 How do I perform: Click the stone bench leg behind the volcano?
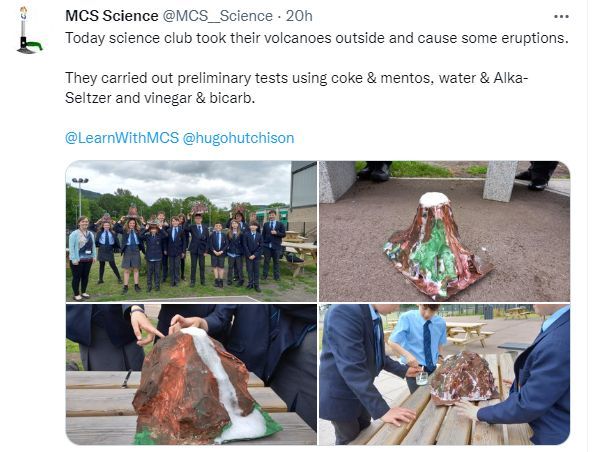point(500,181)
